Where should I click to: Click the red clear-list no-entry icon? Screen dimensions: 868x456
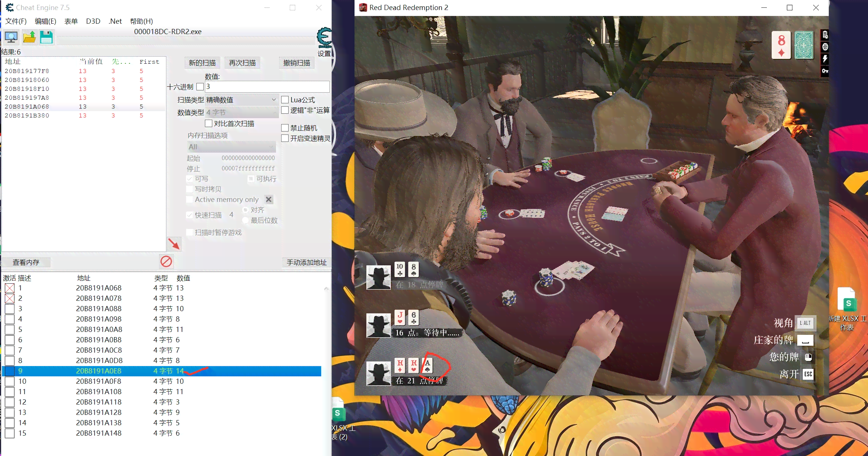point(166,262)
